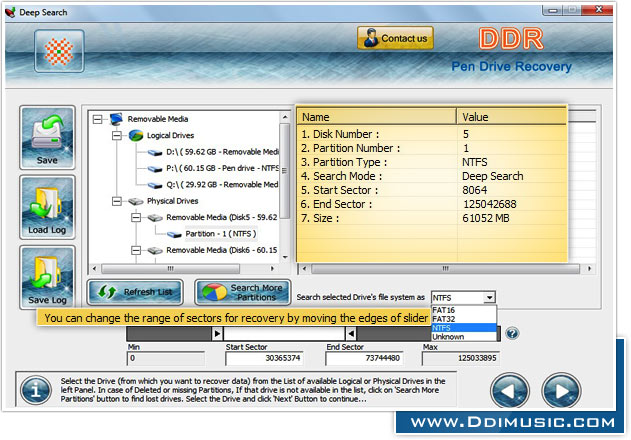Image resolution: width=631 pixels, height=440 pixels.
Task: Click the Logical Drives globe icon
Action: [x=136, y=135]
